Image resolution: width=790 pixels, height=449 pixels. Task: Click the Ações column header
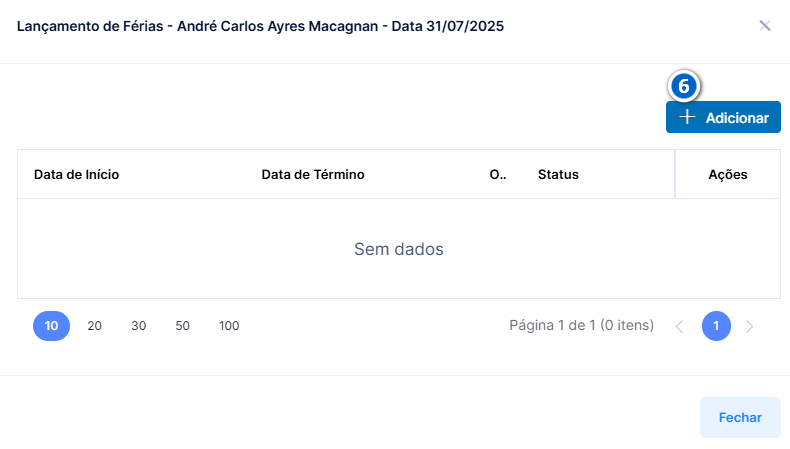point(728,174)
